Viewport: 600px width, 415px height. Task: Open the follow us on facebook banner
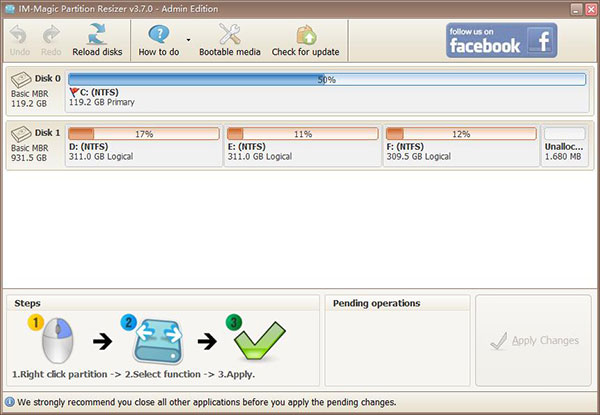coord(501,40)
